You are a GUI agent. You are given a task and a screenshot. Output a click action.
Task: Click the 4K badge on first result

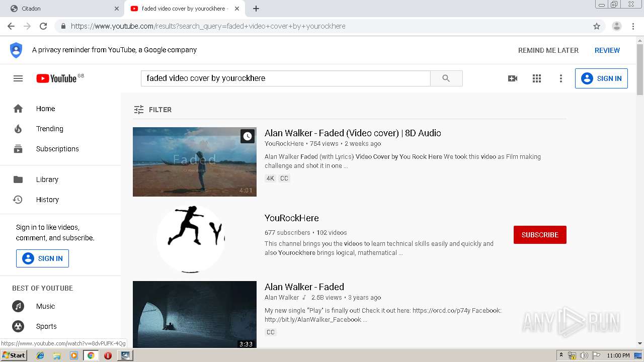[x=271, y=178]
